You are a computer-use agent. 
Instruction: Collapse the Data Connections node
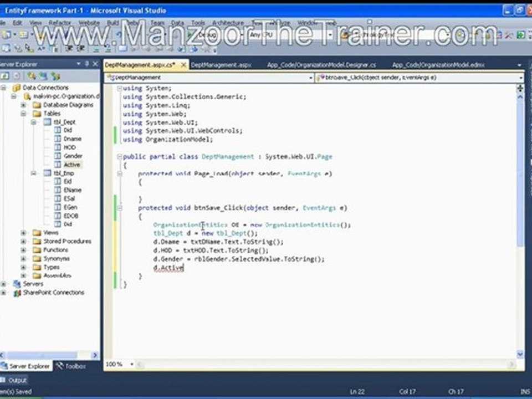point(3,88)
